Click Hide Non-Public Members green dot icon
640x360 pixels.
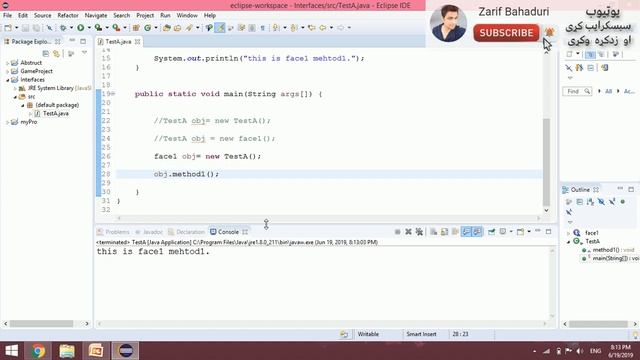[623, 202]
